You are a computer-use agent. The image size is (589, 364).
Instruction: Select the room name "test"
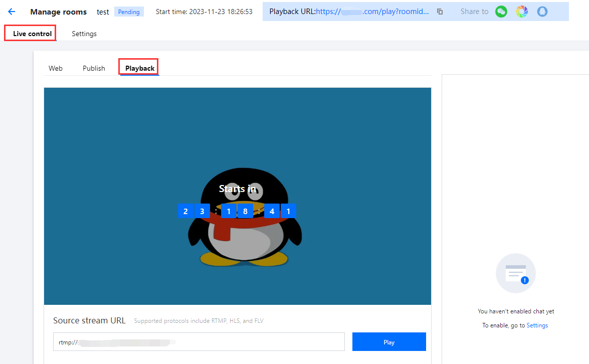point(102,12)
